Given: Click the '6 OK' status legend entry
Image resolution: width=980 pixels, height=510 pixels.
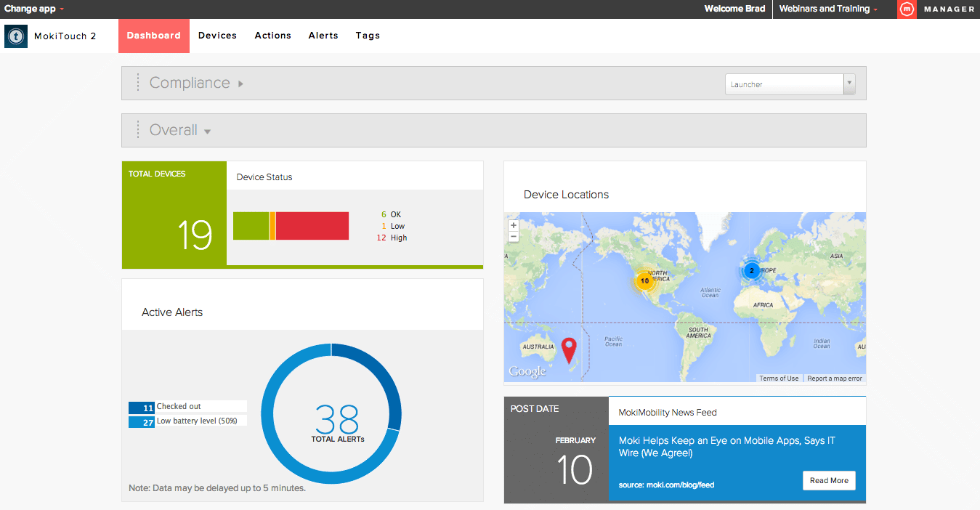Looking at the screenshot, I should (391, 214).
